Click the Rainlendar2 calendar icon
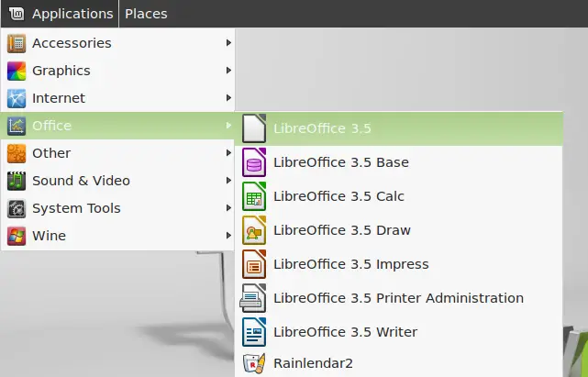This screenshot has height=377, width=588. (x=254, y=363)
